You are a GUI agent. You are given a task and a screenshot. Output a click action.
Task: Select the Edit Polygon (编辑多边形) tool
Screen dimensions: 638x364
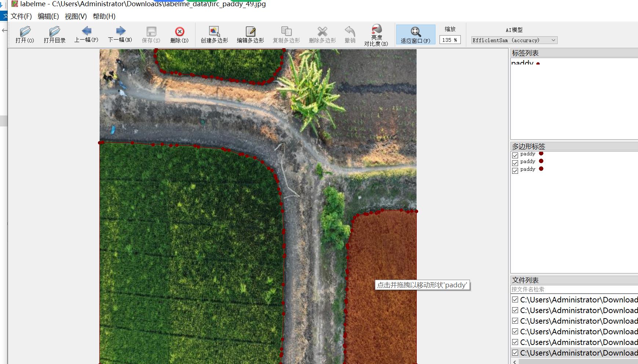[250, 34]
